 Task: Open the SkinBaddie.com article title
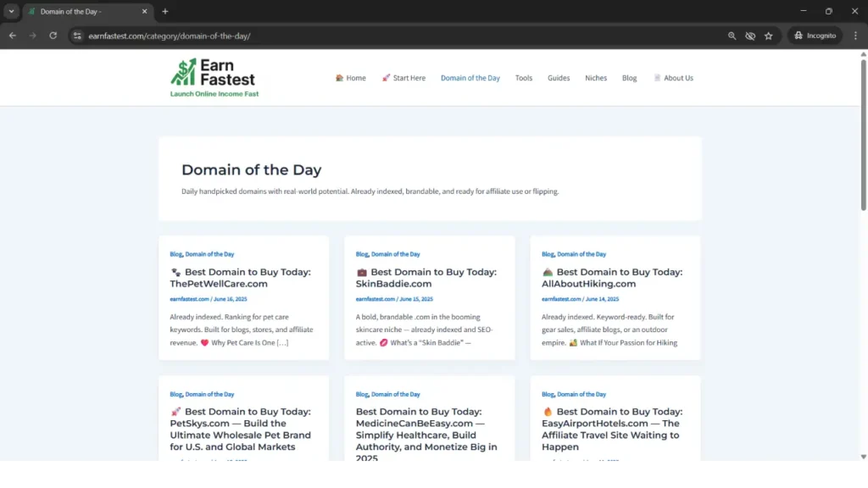426,278
